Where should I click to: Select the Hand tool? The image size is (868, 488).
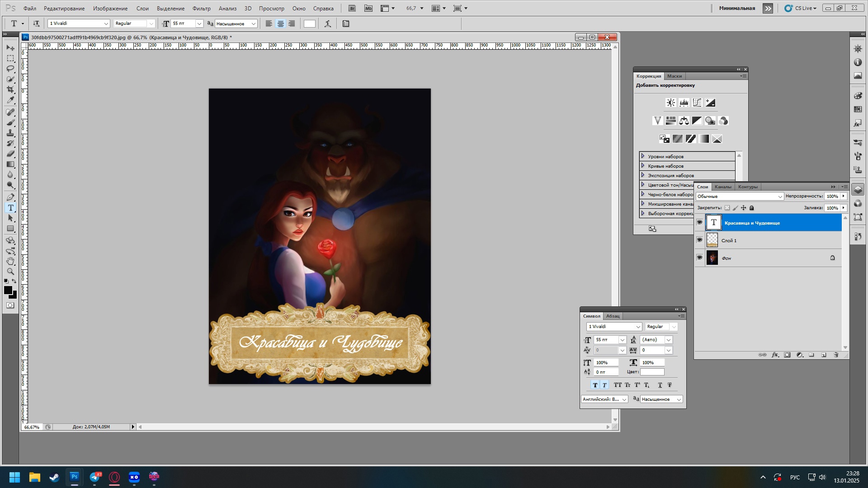10,261
